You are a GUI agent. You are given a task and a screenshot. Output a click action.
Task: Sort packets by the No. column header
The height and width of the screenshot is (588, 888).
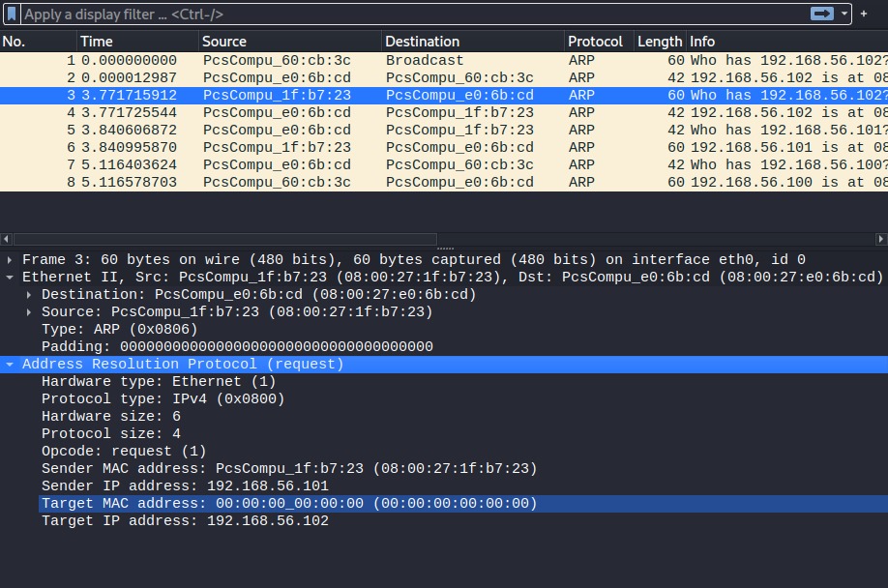pos(39,42)
